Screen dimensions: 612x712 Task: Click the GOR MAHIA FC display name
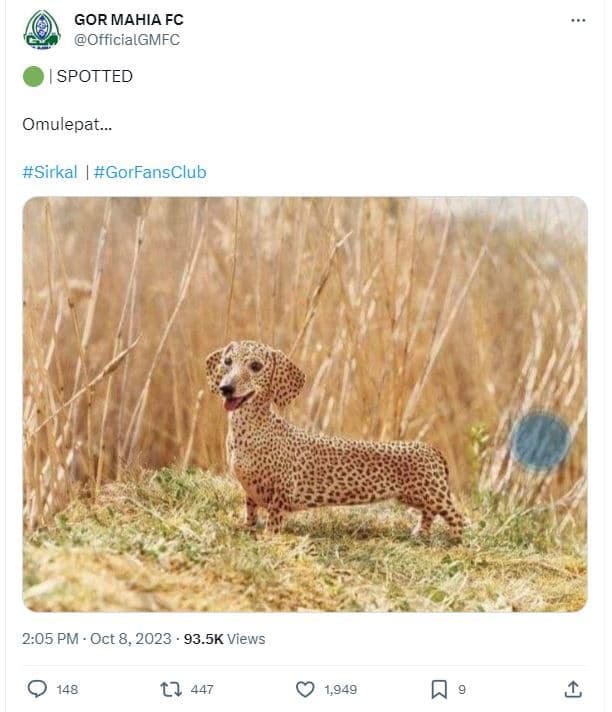pos(129,20)
